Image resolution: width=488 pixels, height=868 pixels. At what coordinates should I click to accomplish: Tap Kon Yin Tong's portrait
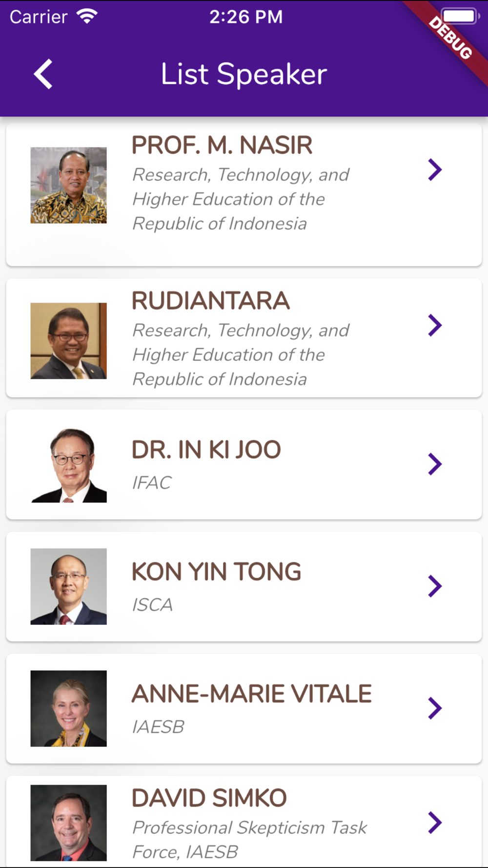point(69,586)
